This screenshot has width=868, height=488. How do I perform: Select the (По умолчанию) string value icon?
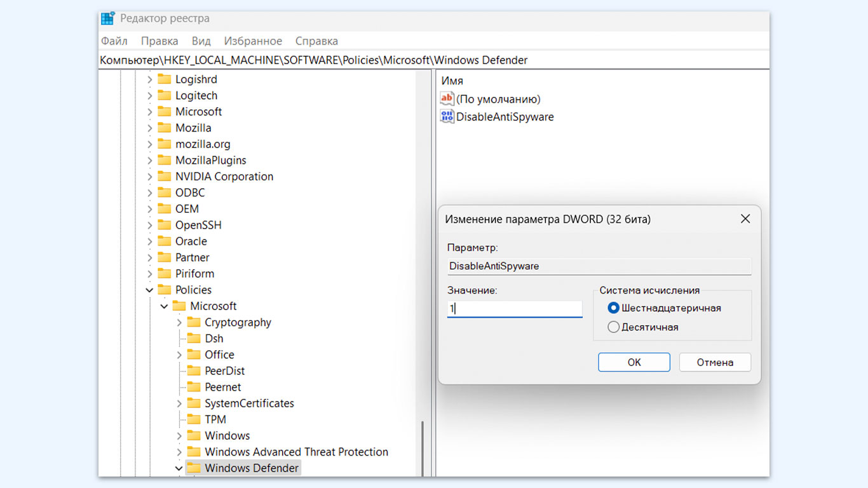coord(447,98)
